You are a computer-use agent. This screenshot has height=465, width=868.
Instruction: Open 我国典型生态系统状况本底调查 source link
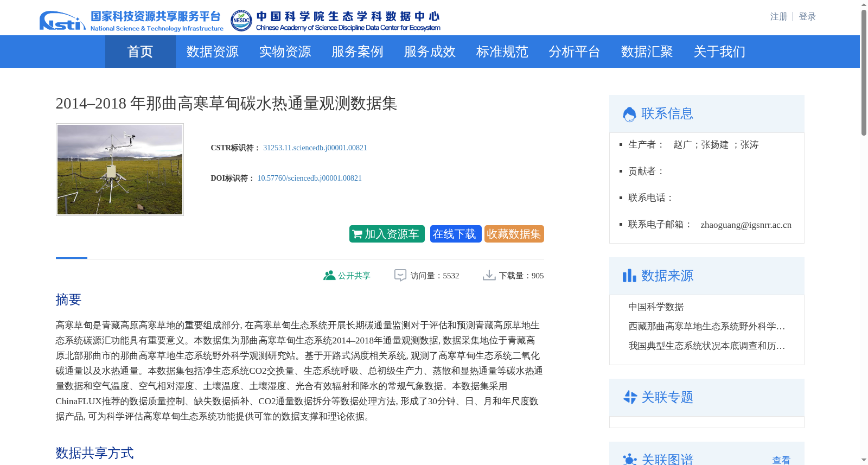pyautogui.click(x=707, y=346)
